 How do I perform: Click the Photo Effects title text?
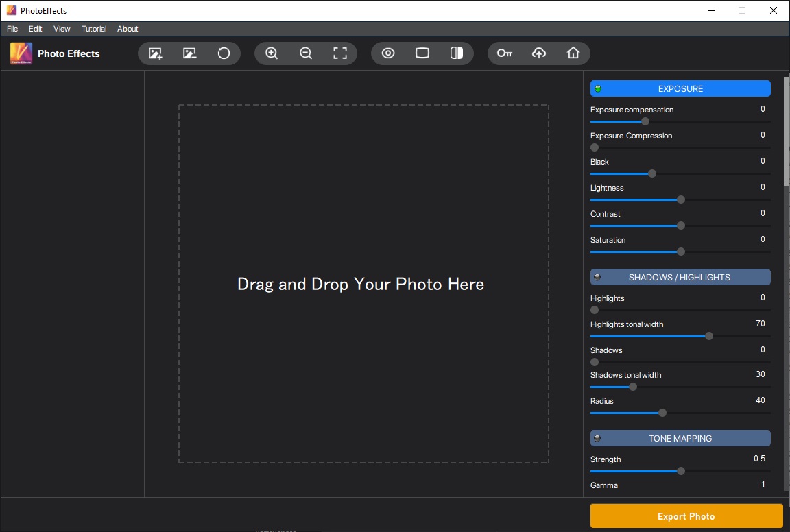point(69,53)
